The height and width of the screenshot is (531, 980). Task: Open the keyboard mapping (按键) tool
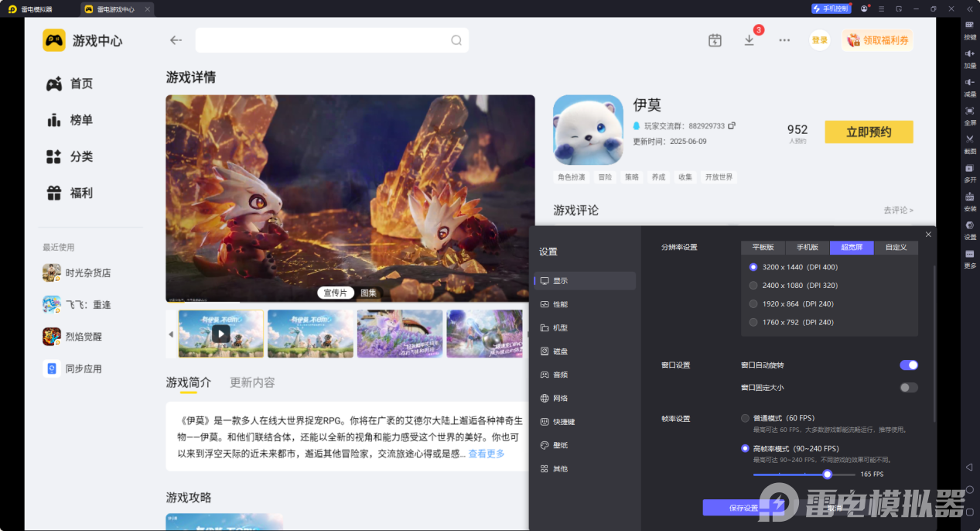click(x=968, y=29)
